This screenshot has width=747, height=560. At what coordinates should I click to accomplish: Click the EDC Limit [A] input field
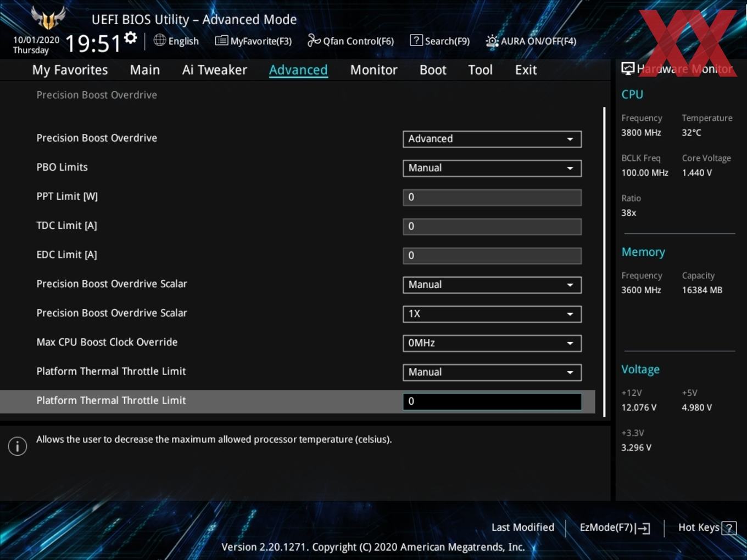point(492,256)
